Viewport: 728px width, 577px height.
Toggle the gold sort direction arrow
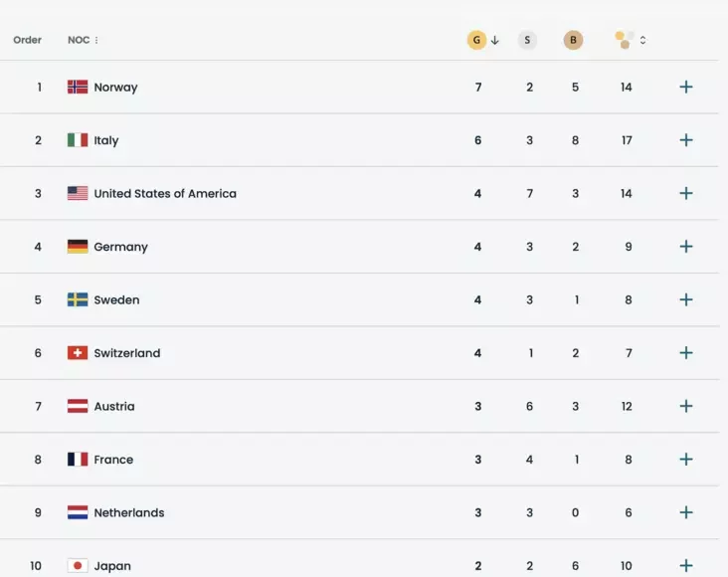tap(495, 41)
